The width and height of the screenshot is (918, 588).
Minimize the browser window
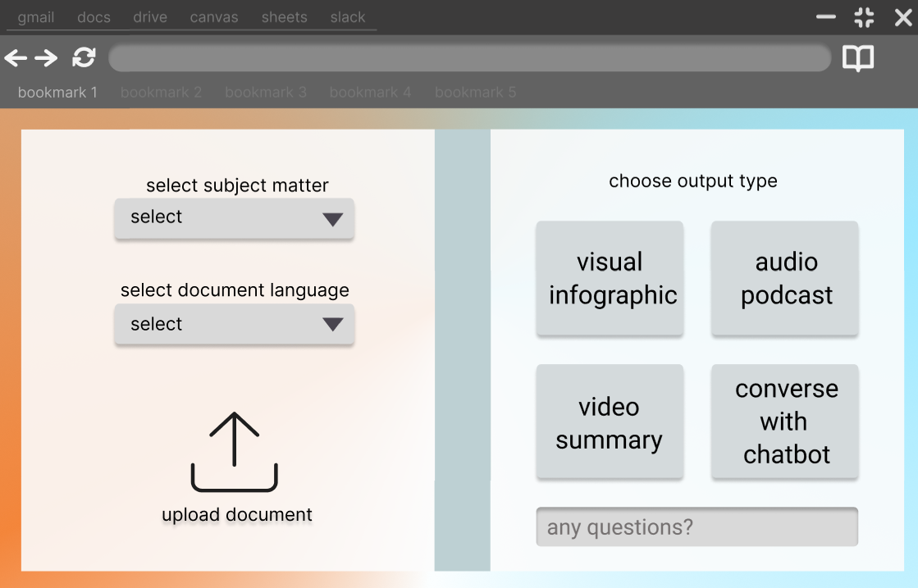point(826,17)
